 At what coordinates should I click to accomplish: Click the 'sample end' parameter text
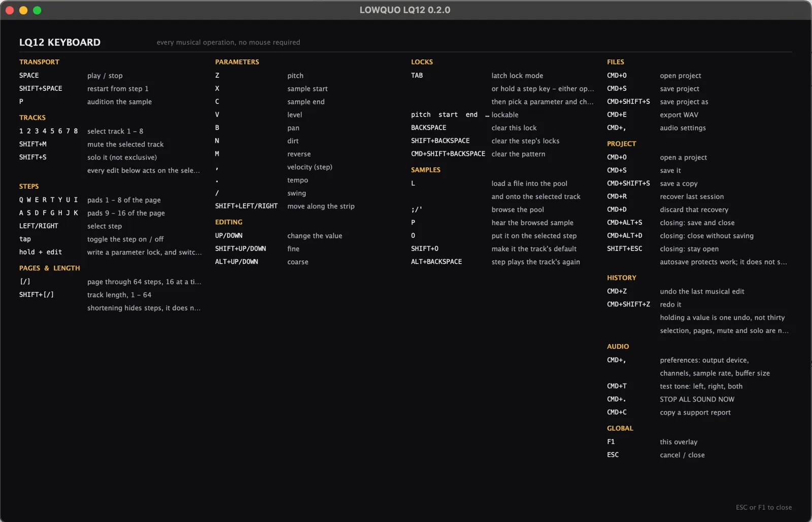click(x=306, y=101)
